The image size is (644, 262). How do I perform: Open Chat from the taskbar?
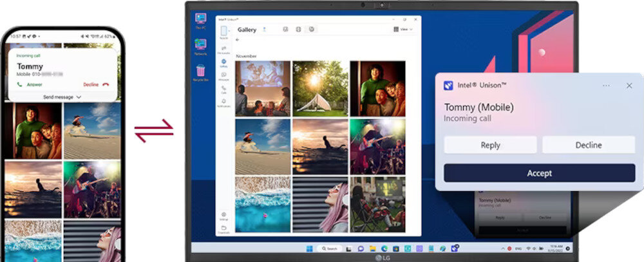tap(361, 248)
